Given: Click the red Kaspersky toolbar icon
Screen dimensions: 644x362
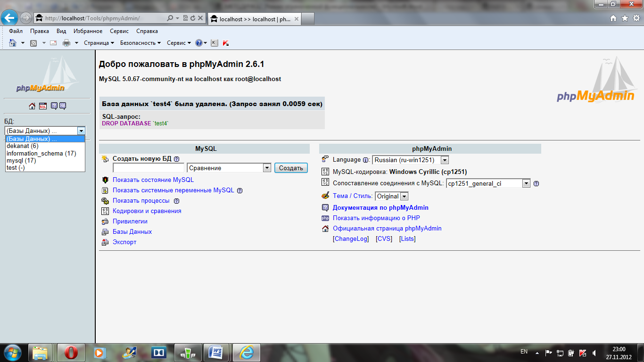Looking at the screenshot, I should [226, 43].
